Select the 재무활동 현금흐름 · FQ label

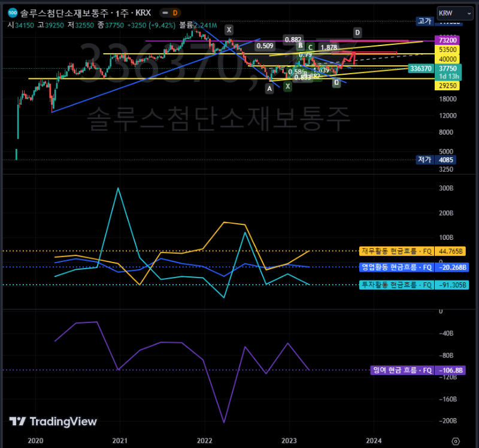(x=396, y=251)
